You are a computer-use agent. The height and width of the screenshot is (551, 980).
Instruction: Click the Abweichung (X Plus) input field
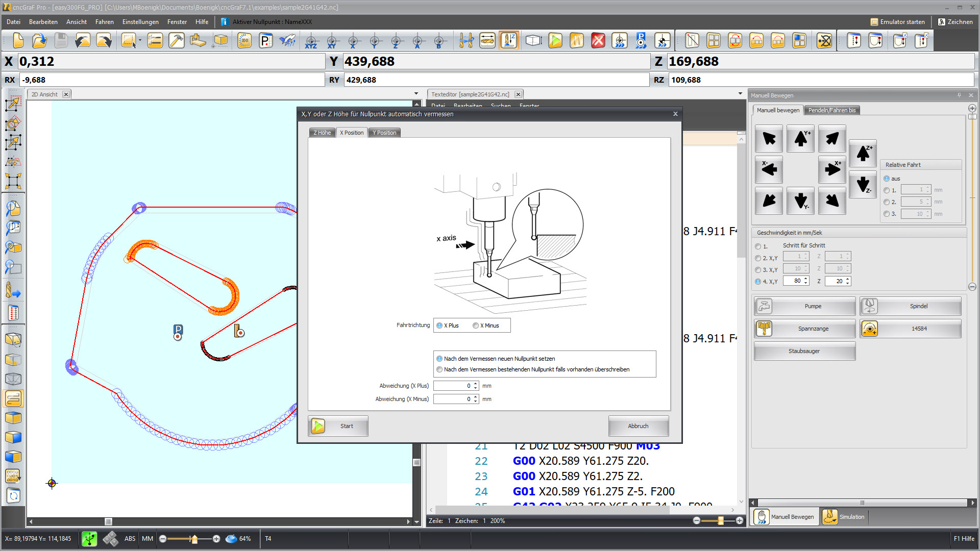pos(453,386)
